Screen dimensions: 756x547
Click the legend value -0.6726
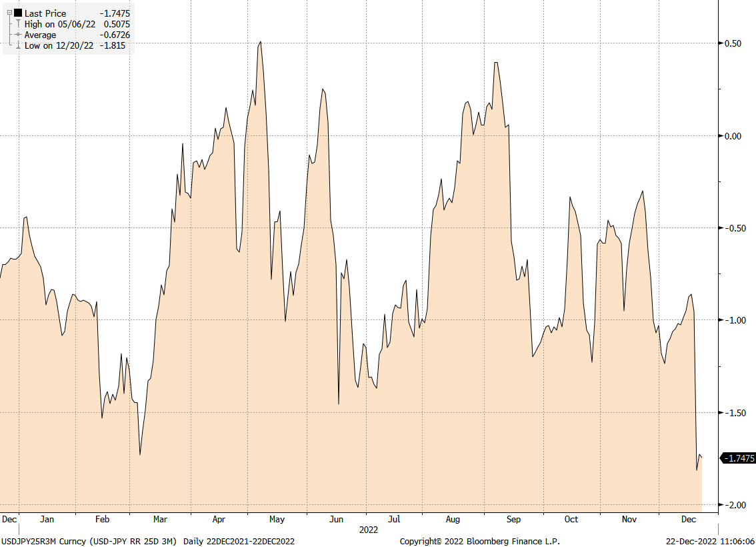click(115, 35)
